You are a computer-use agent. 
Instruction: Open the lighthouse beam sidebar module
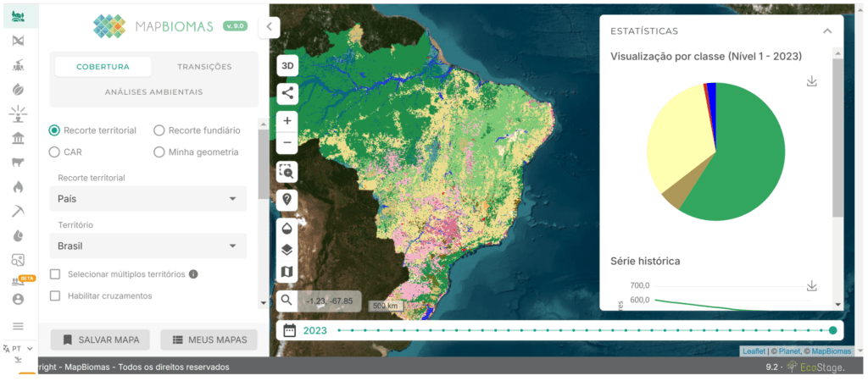(x=18, y=114)
